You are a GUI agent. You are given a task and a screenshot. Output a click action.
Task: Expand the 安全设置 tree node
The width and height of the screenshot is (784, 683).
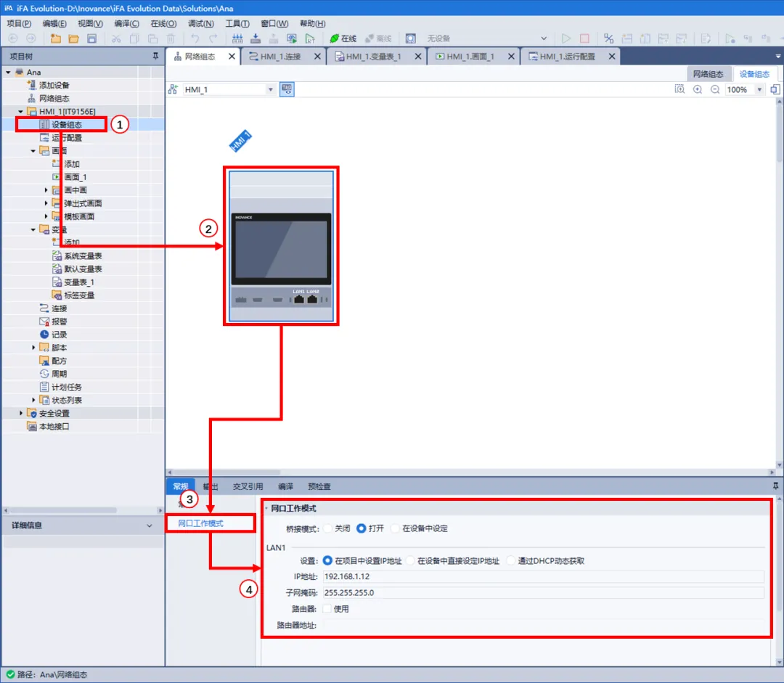(20, 413)
